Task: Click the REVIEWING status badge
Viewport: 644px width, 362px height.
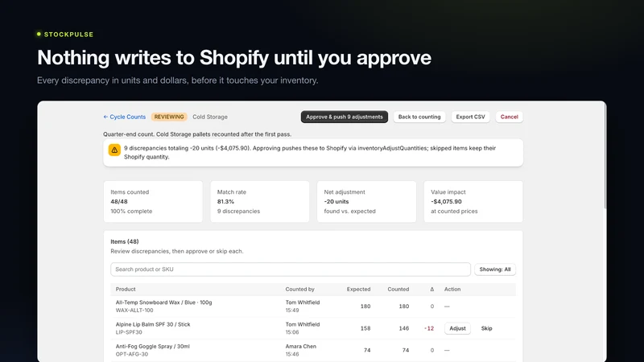Action: (x=169, y=117)
